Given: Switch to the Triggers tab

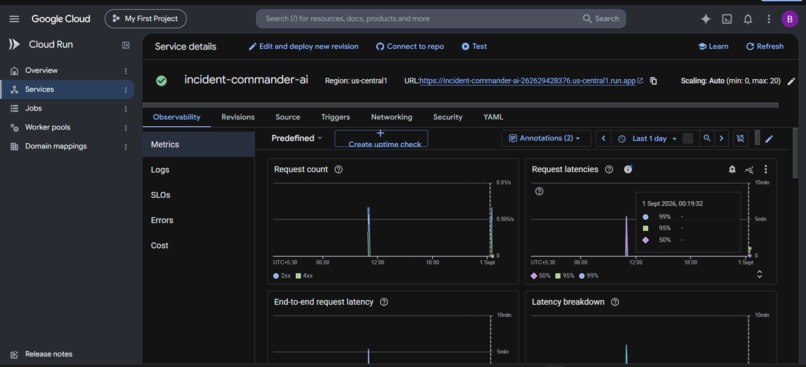Looking at the screenshot, I should click(336, 117).
